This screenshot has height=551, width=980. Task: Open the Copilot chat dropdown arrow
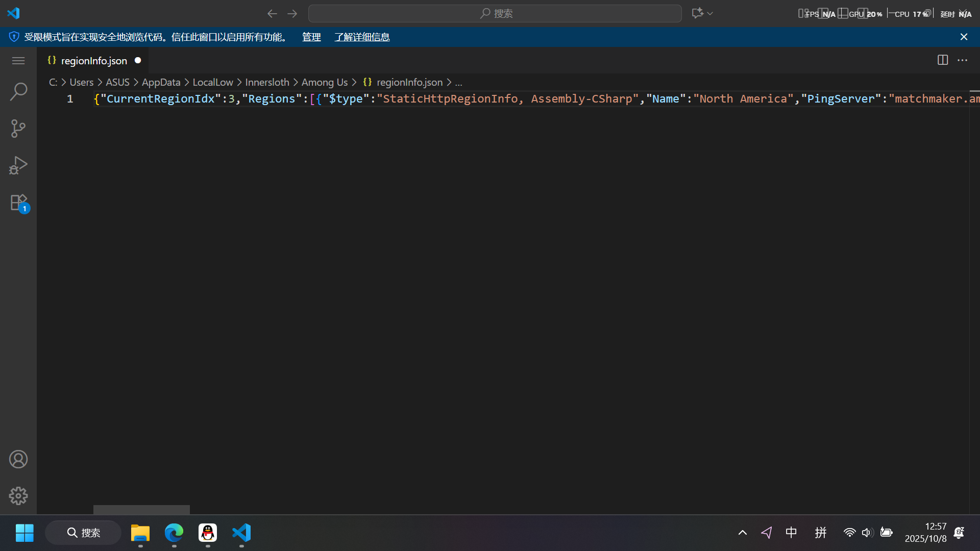tap(710, 13)
